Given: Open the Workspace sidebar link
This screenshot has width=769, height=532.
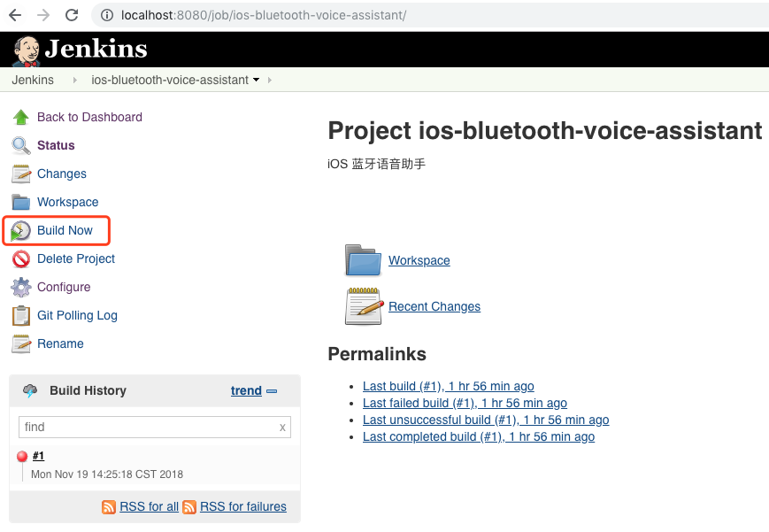Looking at the screenshot, I should coord(67,202).
